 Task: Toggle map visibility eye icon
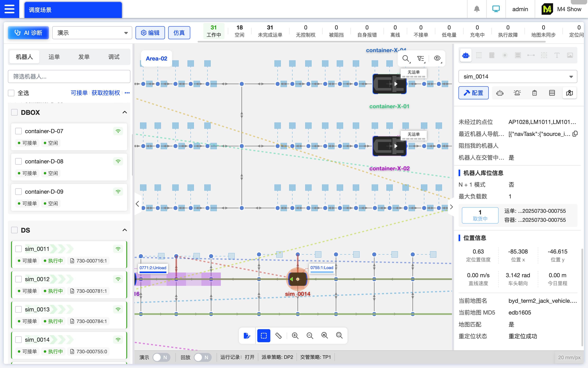click(437, 58)
